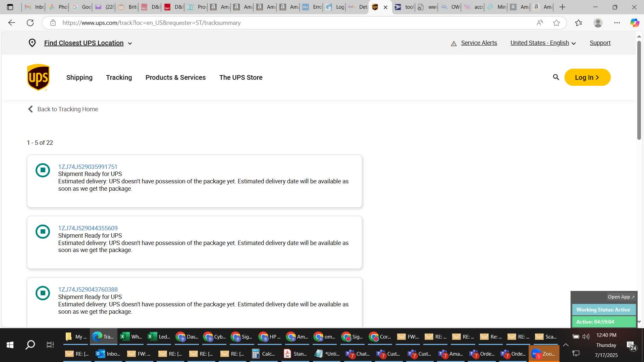The image size is (644, 362).
Task: Click the page vertical scrollbar thumb
Action: point(639,90)
